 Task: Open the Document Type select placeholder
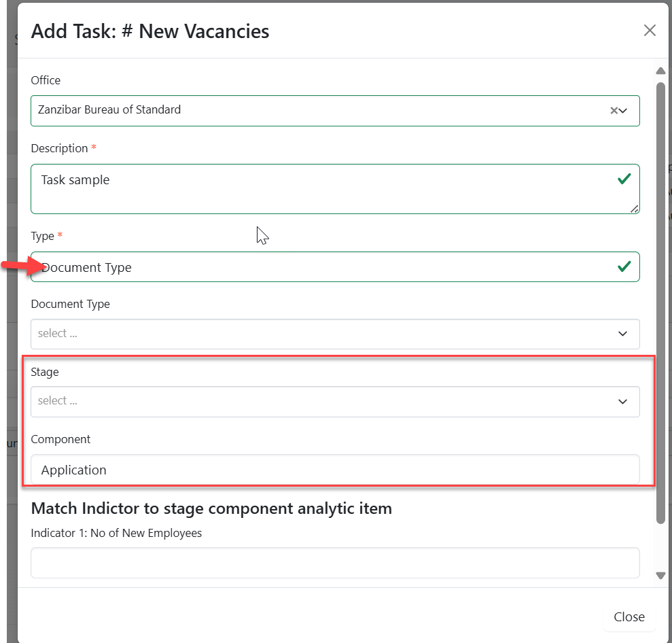click(319, 334)
